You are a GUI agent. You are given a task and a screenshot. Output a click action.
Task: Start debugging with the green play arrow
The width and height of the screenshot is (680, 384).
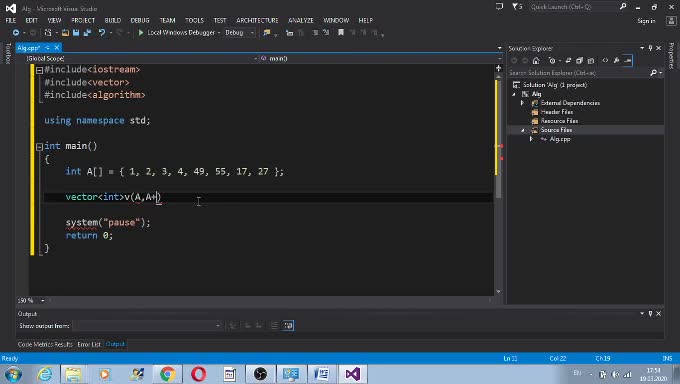(141, 33)
